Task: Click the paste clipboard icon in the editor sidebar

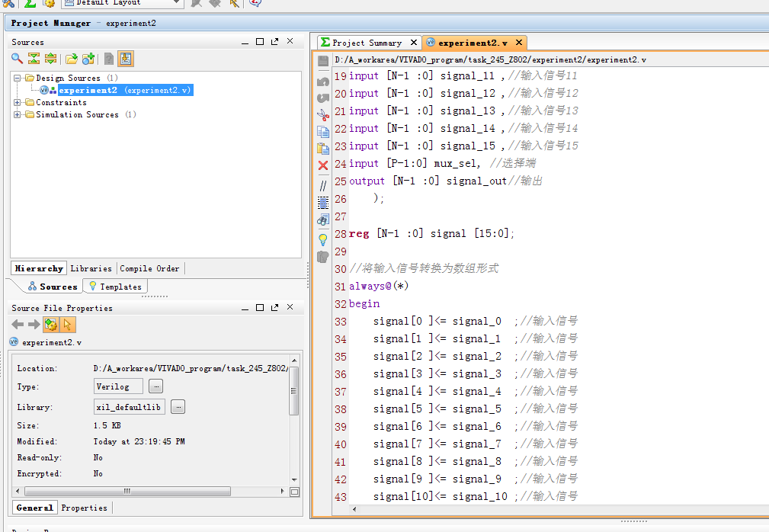Action: point(322,149)
